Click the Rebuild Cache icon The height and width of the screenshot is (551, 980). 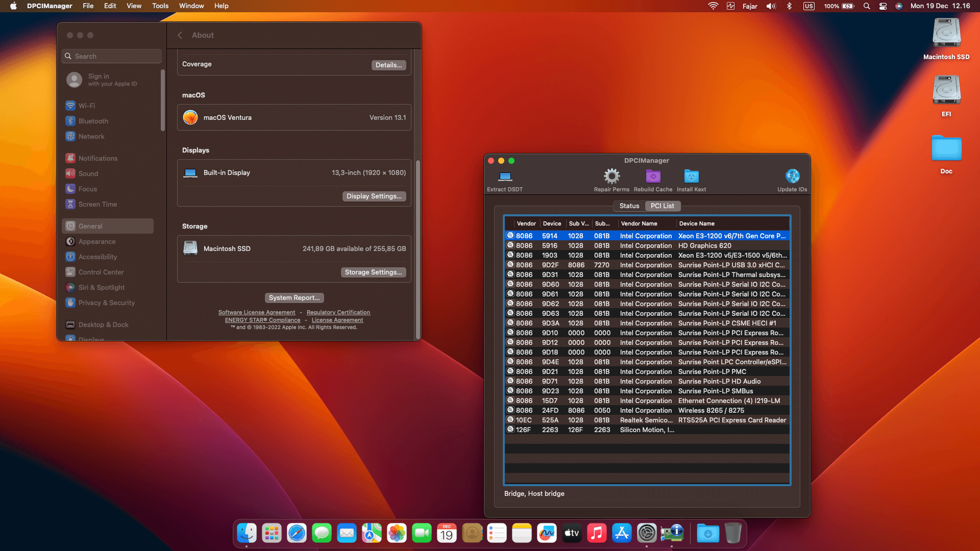(652, 178)
